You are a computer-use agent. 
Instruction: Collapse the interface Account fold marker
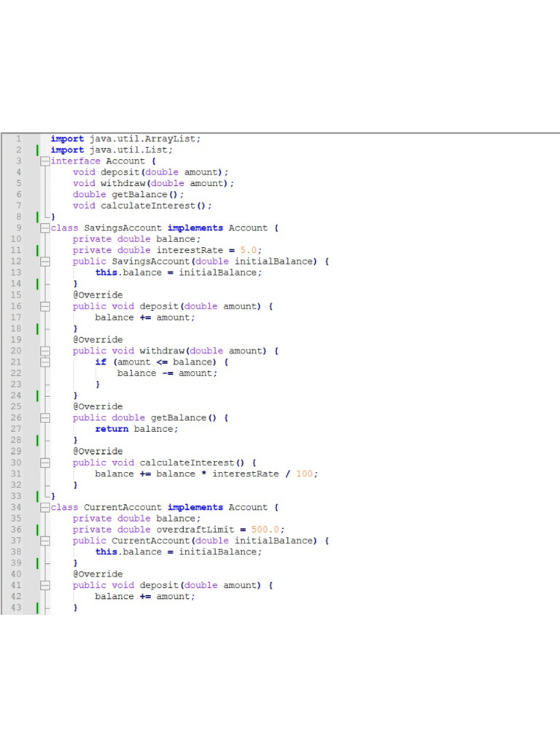click(x=44, y=161)
